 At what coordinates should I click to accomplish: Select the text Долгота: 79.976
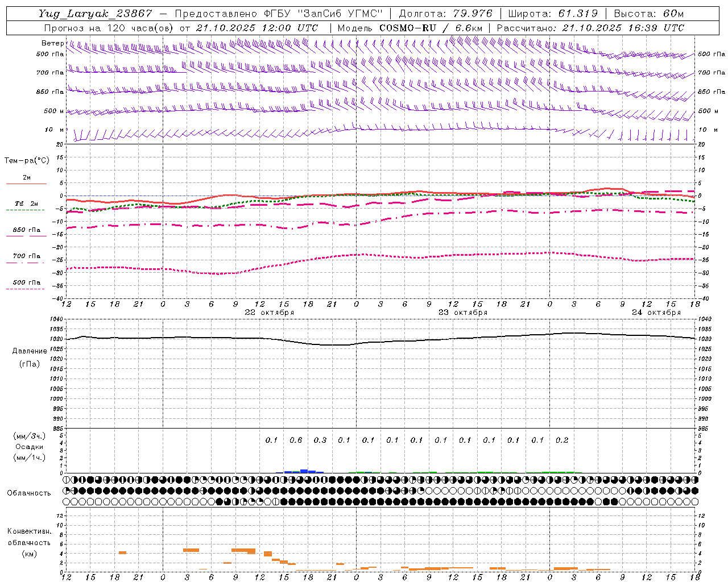[x=446, y=14]
